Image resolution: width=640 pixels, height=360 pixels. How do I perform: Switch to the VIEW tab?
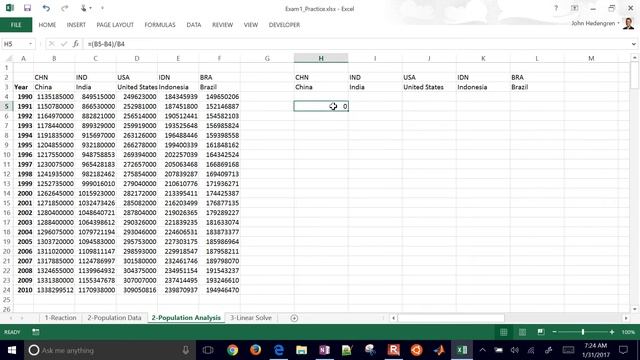tap(251, 25)
